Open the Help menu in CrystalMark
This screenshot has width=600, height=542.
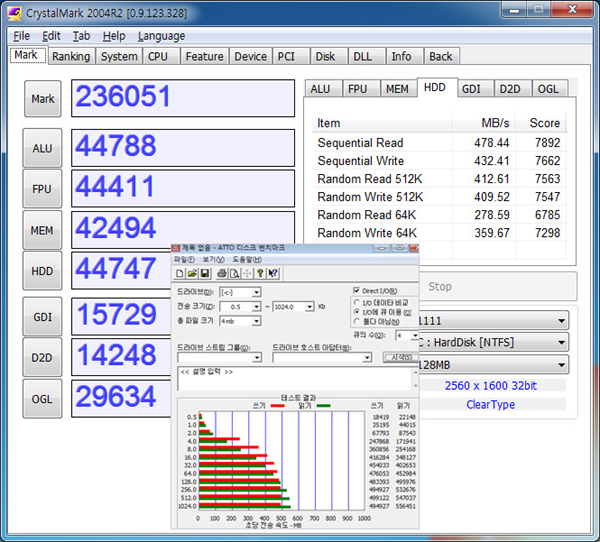coord(114,36)
